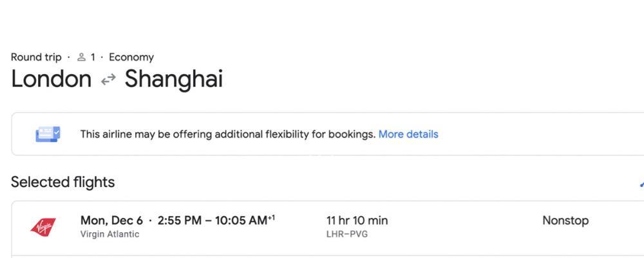Viewport: 644px width, 258px height.
Task: Open the More details link
Action: point(408,134)
